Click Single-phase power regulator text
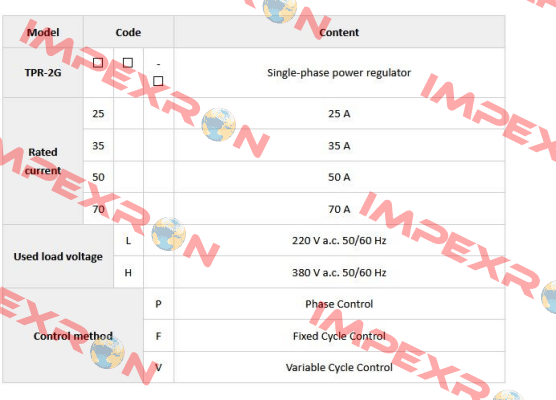The width and height of the screenshot is (556, 400). [339, 73]
